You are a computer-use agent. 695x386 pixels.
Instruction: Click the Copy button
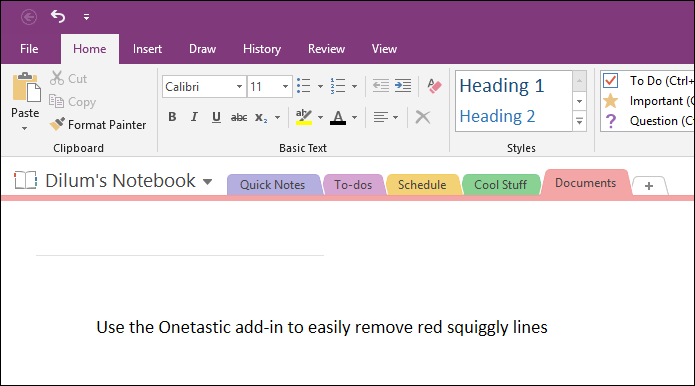[72, 102]
